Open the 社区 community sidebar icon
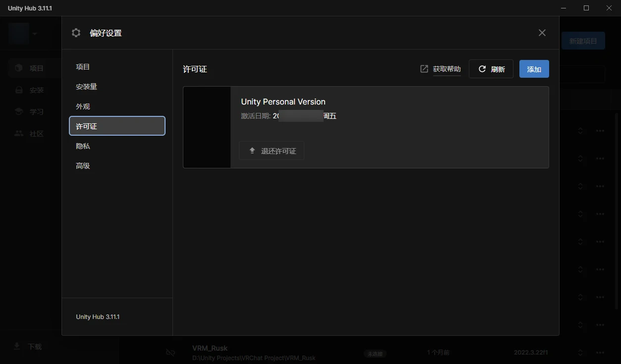The width and height of the screenshot is (621, 364). point(19,134)
